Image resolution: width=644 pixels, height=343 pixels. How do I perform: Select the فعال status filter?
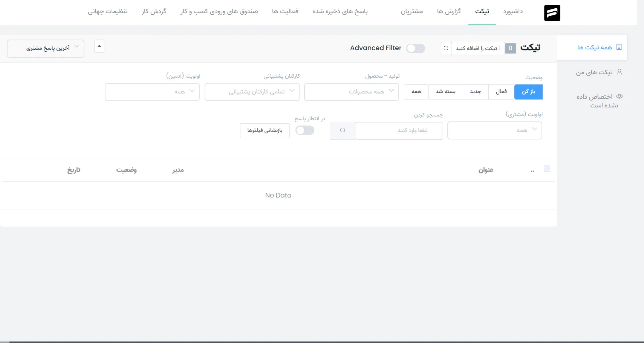pos(501,92)
